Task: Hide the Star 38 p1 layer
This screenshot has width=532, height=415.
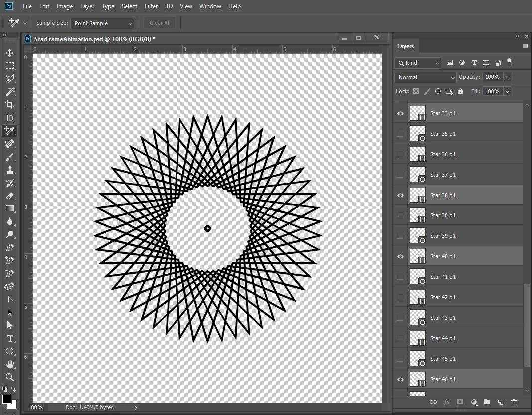Action: click(400, 195)
